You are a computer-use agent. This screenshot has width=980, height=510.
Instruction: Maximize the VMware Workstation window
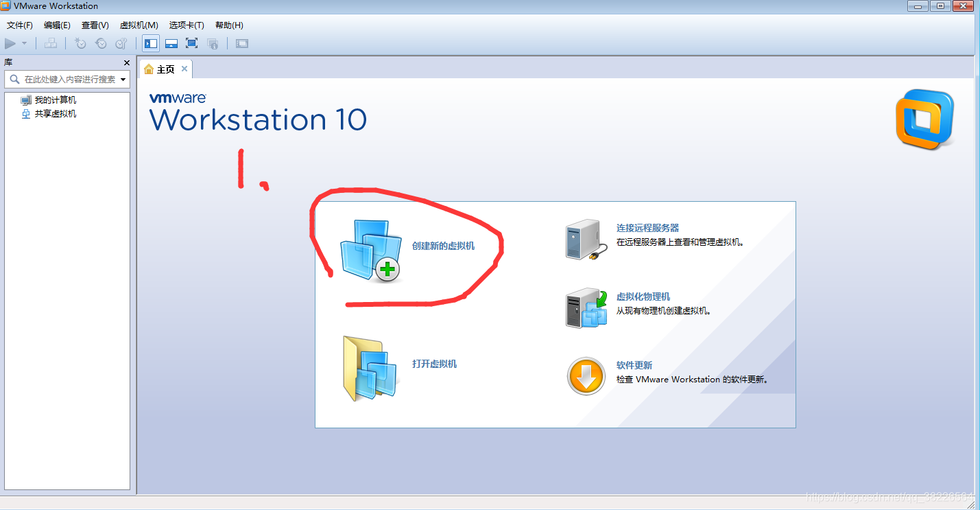(940, 5)
